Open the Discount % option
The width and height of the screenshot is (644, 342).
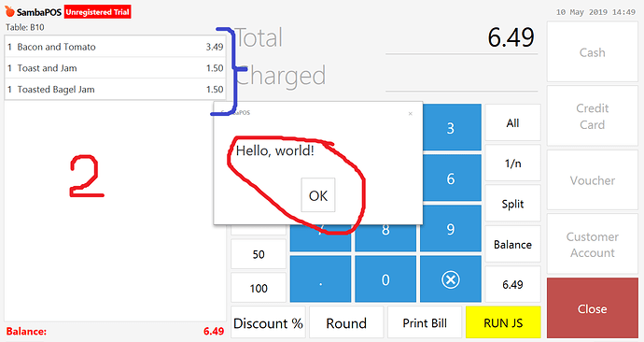[x=268, y=322]
